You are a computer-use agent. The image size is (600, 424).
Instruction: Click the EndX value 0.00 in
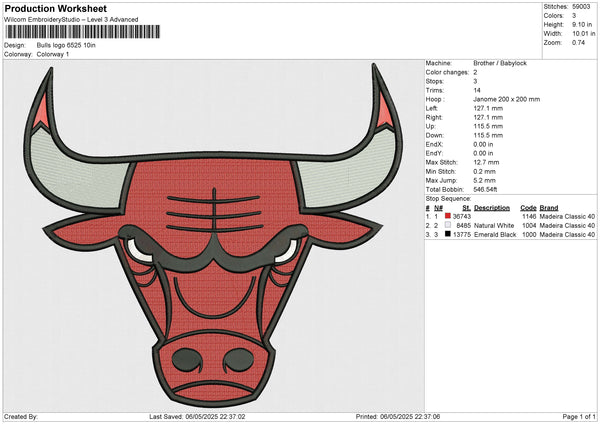pyautogui.click(x=483, y=144)
